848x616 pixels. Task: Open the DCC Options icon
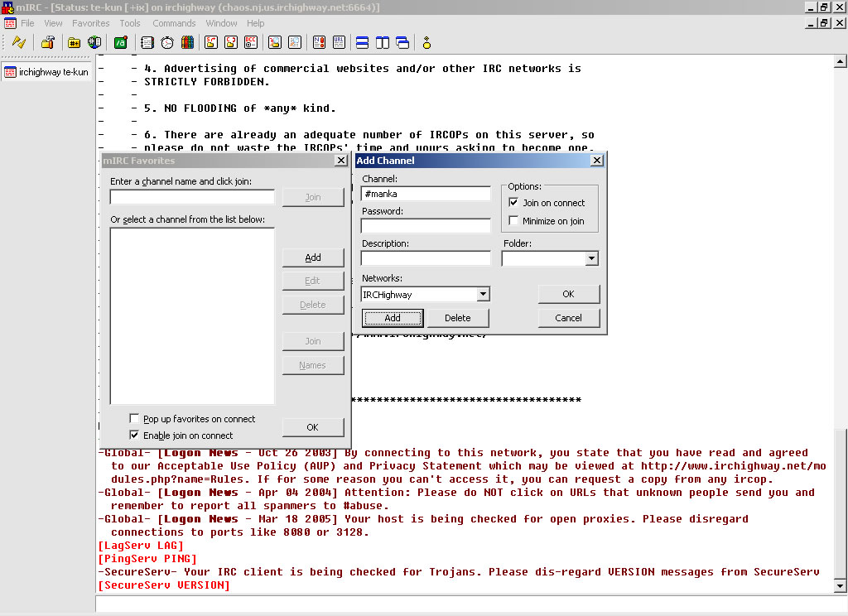(x=251, y=42)
